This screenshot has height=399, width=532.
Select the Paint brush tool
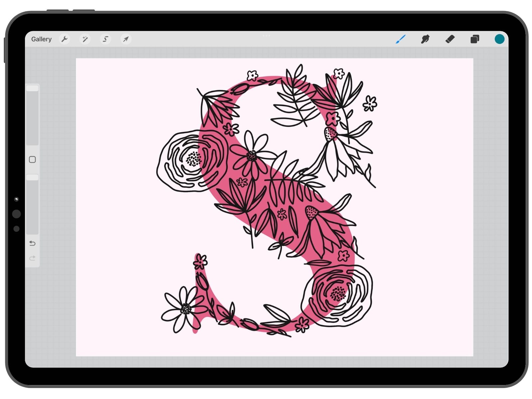[401, 39]
